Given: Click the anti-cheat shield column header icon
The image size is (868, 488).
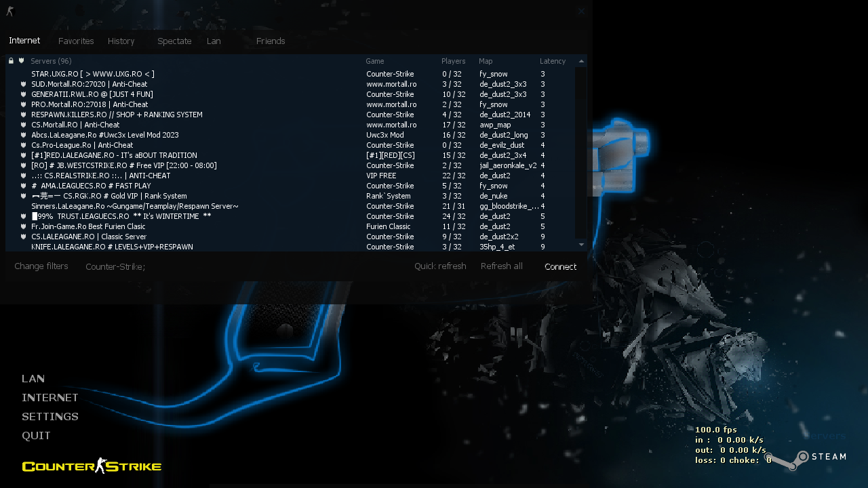Looking at the screenshot, I should tap(22, 61).
